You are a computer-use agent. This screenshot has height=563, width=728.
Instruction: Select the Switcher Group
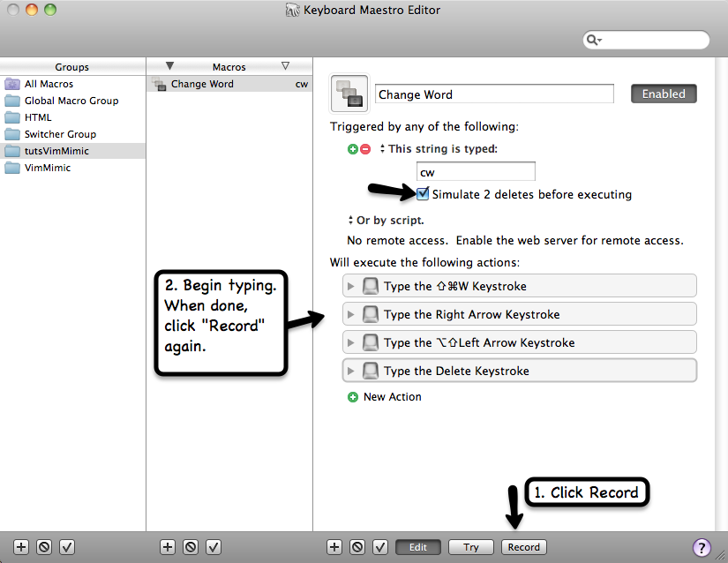click(73, 134)
